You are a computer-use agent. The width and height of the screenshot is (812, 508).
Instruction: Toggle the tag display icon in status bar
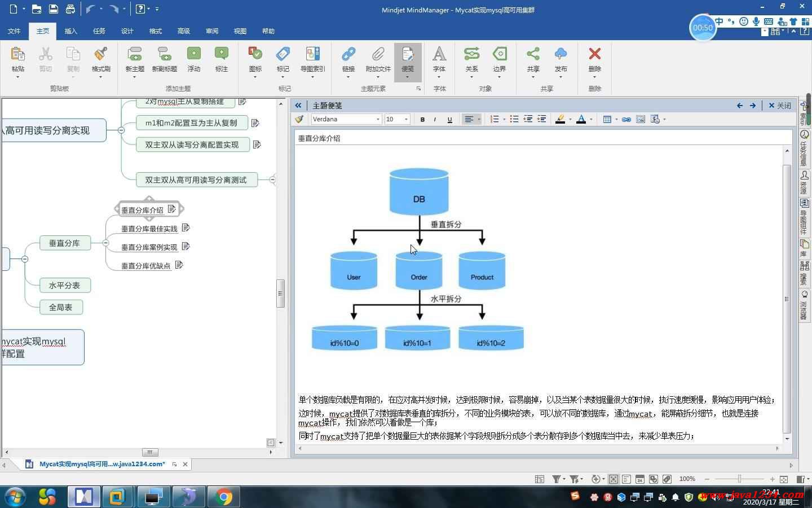pos(667,479)
